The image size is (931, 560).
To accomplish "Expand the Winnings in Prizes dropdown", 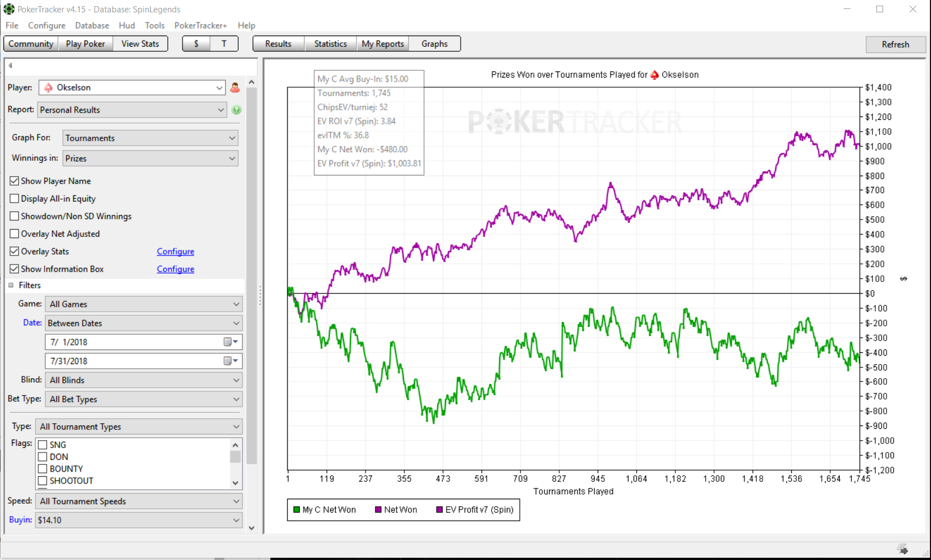I will coord(150,158).
